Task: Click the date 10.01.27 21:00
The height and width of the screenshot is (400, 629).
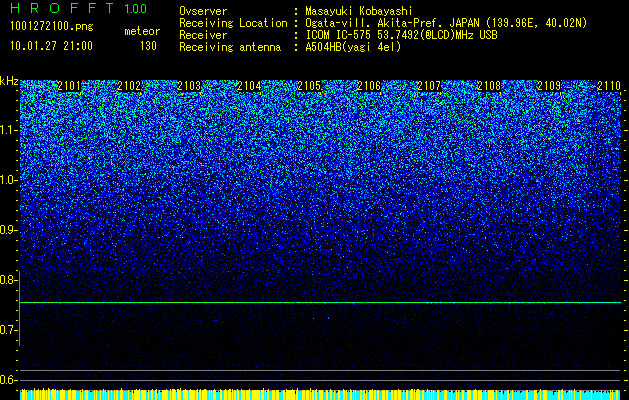Action: (x=51, y=46)
